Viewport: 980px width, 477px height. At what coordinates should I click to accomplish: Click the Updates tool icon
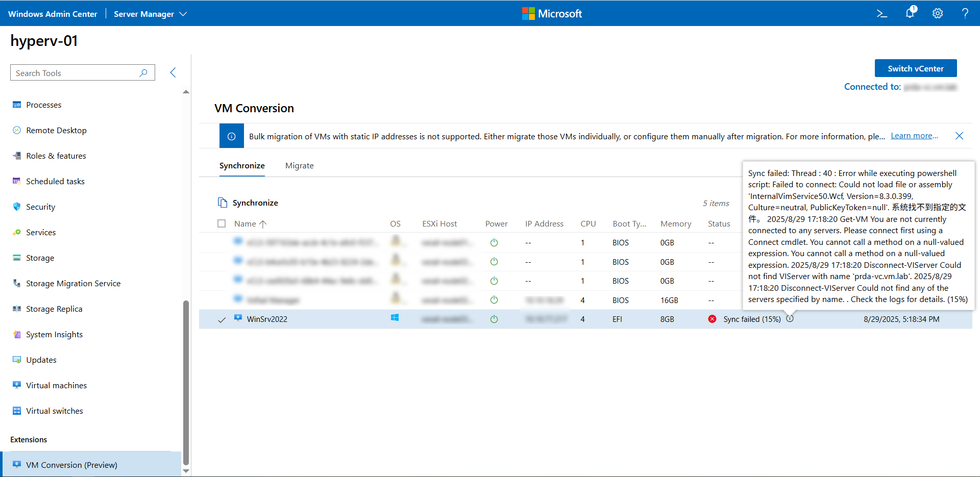17,360
